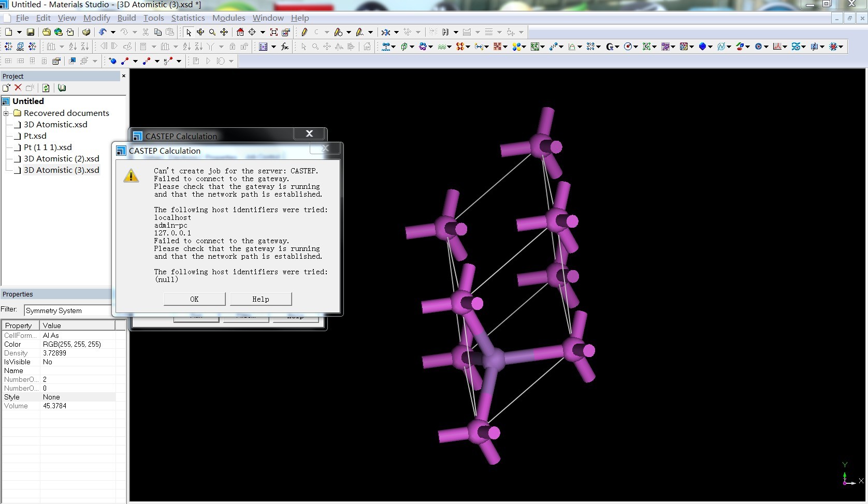Click the red X delete icon in Project panel
This screenshot has height=504, width=868.
point(18,88)
